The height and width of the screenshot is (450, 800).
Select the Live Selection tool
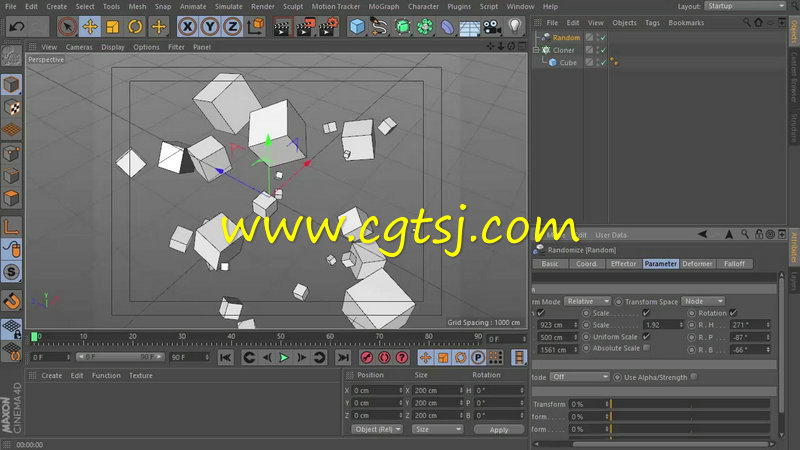click(67, 27)
